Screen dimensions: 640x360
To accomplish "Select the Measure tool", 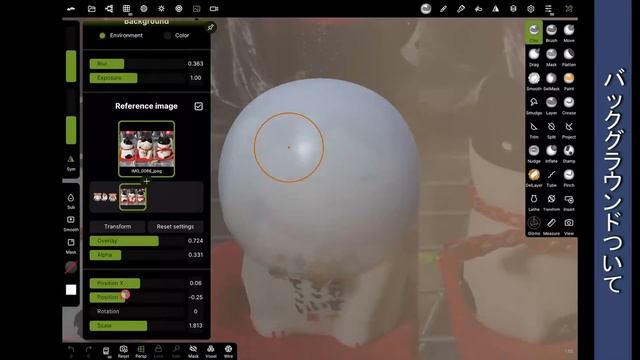I will (x=551, y=226).
